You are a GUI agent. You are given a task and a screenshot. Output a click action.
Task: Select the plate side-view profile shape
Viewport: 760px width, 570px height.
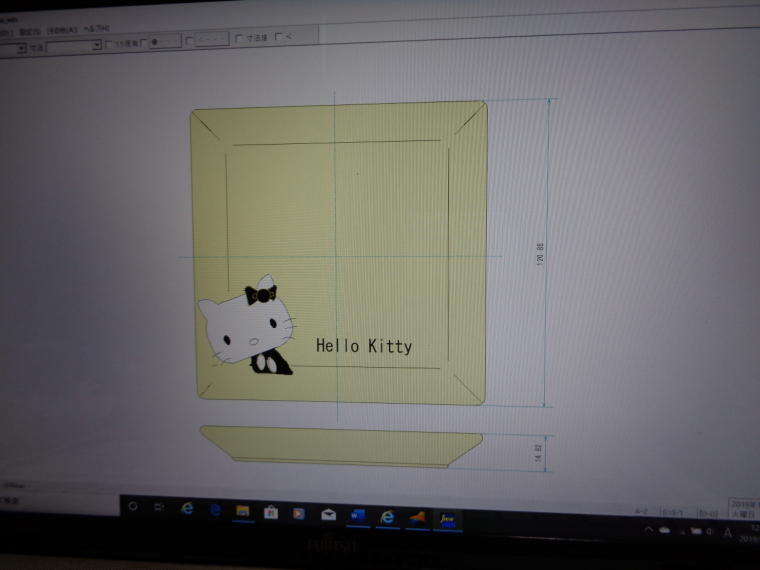(x=341, y=447)
